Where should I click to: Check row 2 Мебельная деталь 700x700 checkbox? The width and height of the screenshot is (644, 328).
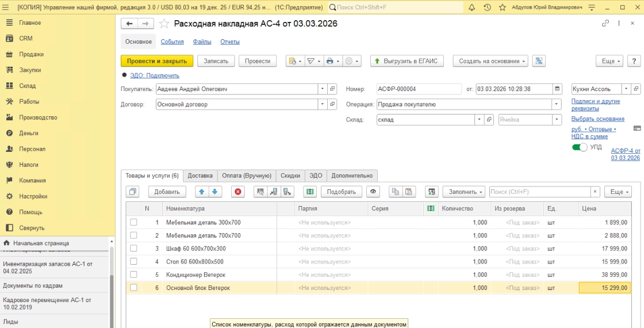133,235
